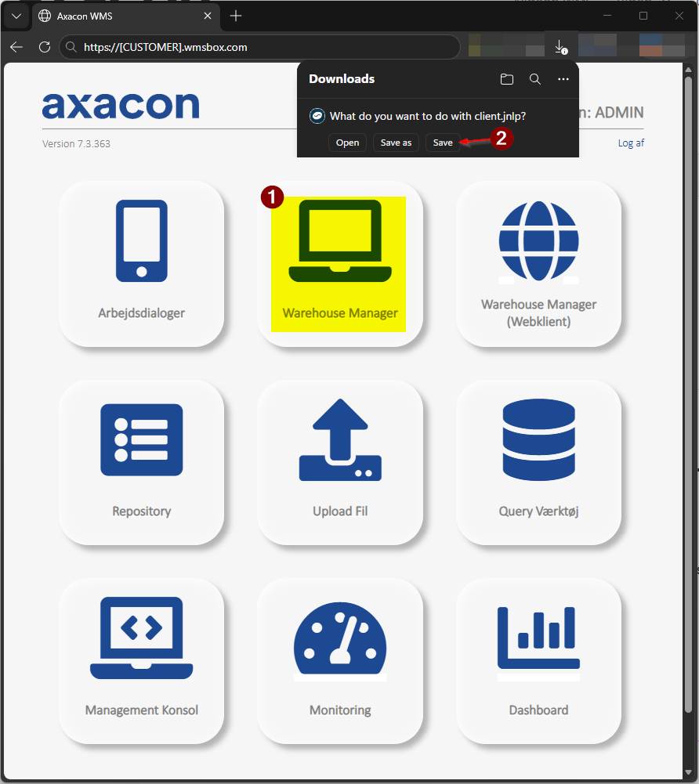Select the Axacon WMS tab
This screenshot has height=784, width=699.
click(126, 16)
